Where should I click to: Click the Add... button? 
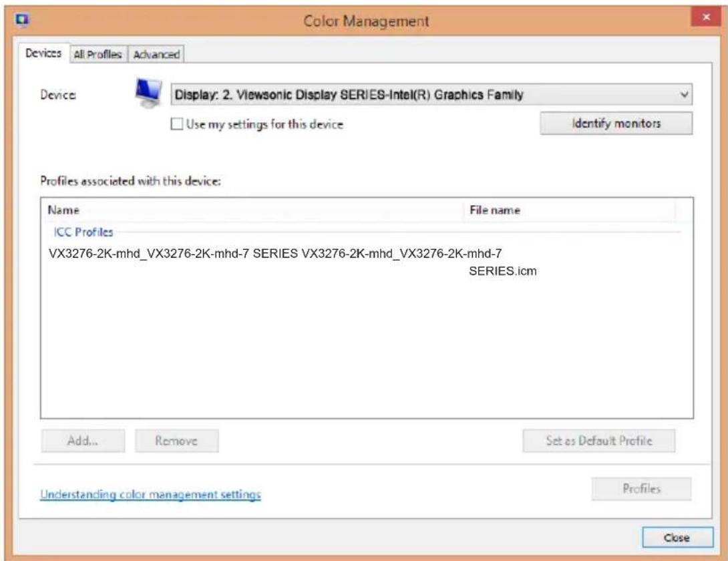coord(83,441)
